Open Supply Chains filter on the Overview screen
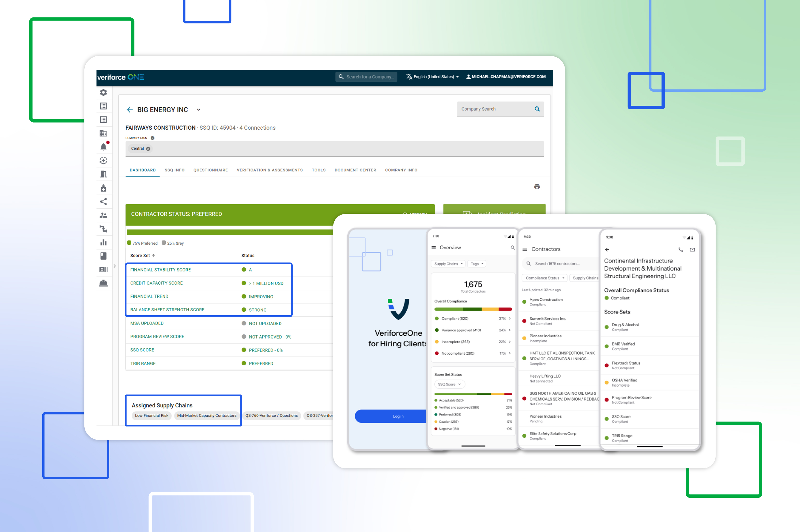This screenshot has height=532, width=800. tap(448, 264)
